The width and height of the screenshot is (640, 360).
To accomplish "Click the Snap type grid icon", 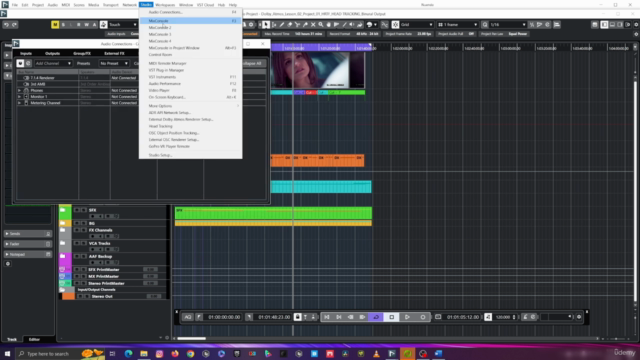I will (395, 24).
